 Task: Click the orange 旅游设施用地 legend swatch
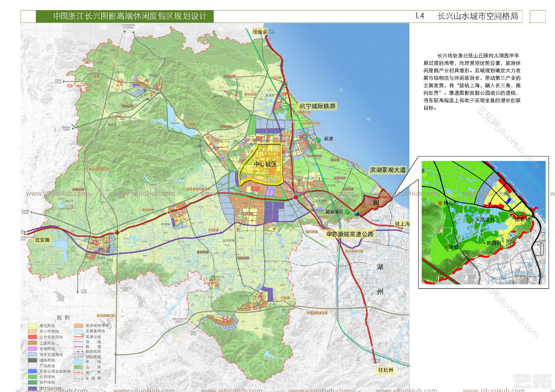(79, 326)
